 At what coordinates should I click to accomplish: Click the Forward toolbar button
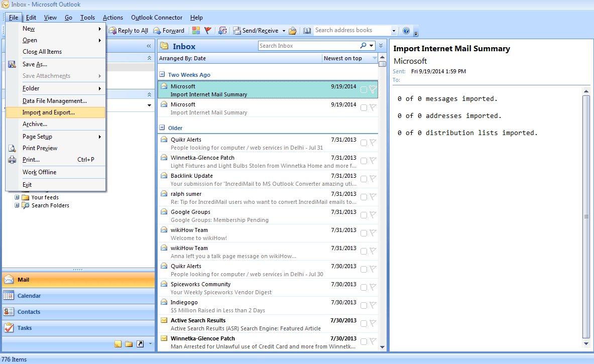tap(169, 31)
